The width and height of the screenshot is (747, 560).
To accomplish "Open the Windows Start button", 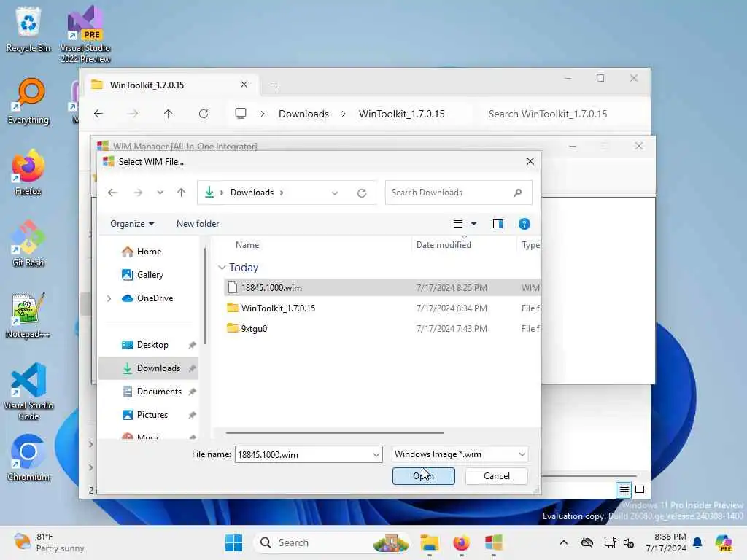I will click(x=233, y=542).
